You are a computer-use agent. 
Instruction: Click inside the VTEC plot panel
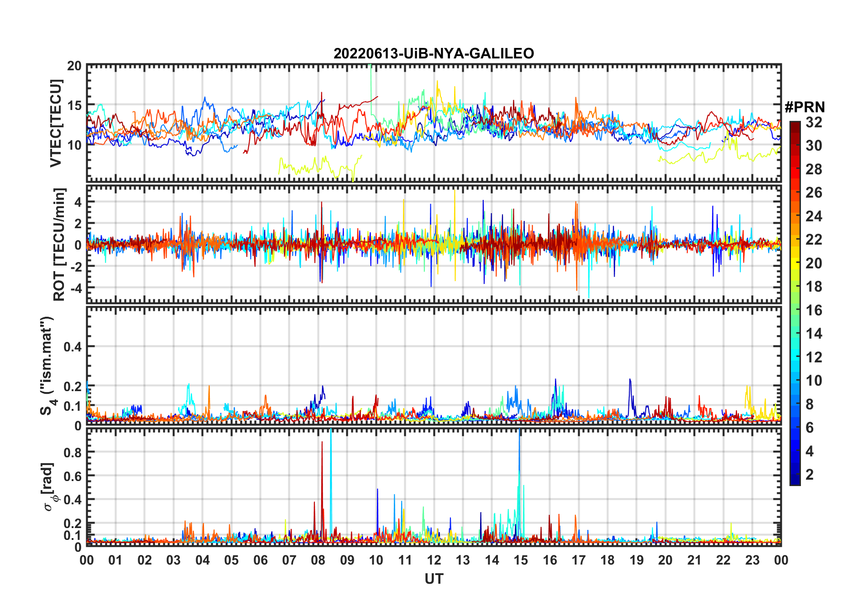(x=434, y=123)
